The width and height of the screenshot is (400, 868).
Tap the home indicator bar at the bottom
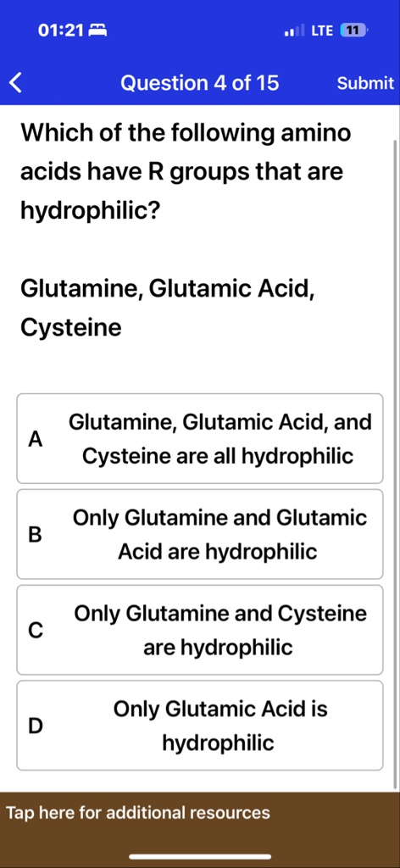tap(200, 857)
